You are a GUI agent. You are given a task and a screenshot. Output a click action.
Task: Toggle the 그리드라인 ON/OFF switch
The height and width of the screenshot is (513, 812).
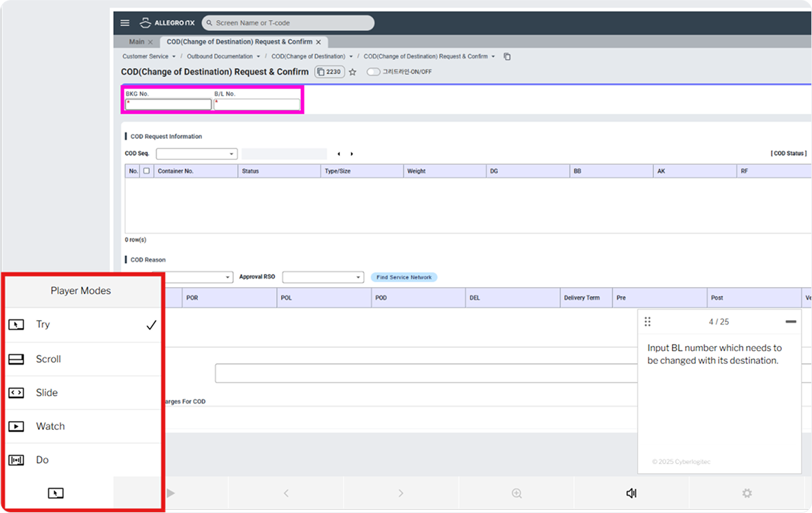pos(373,72)
